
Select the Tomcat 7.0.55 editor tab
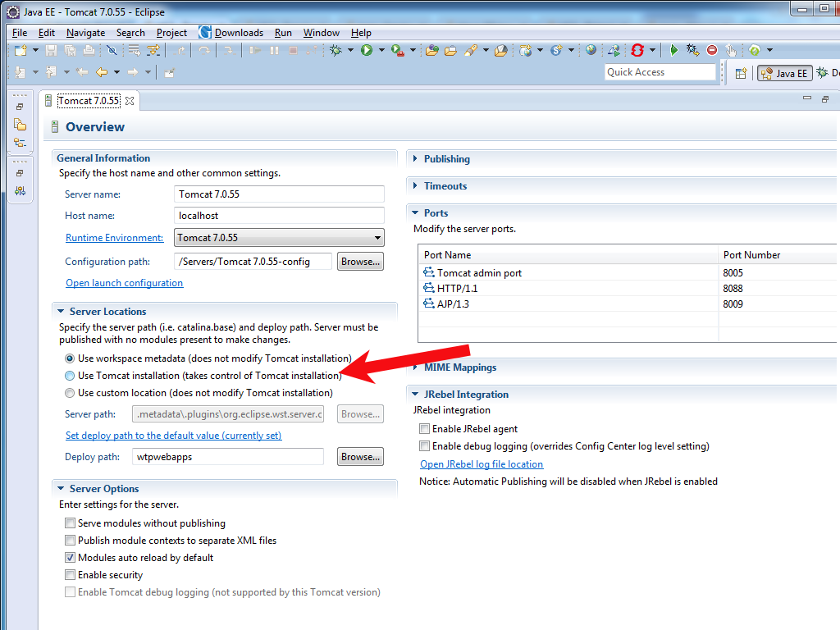[x=89, y=101]
